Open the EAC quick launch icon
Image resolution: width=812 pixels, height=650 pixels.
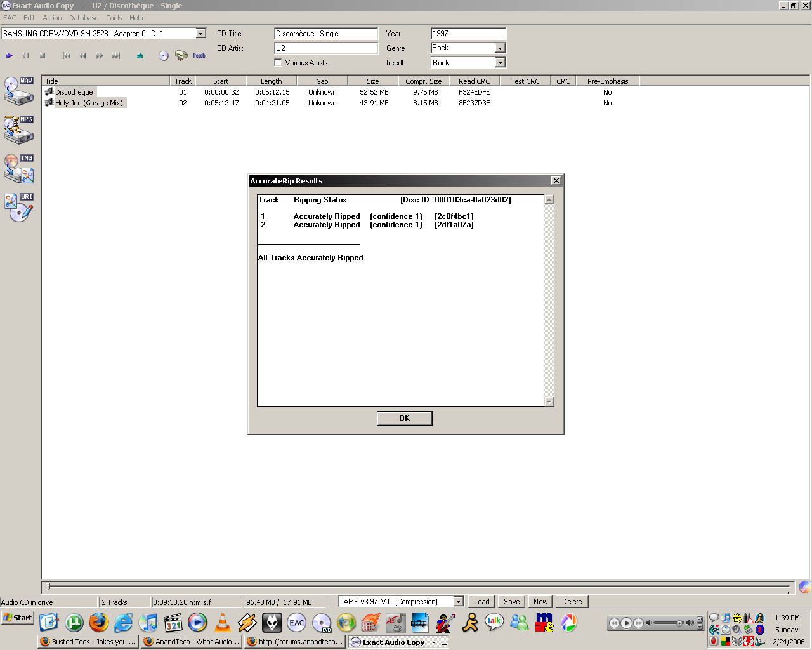point(297,623)
